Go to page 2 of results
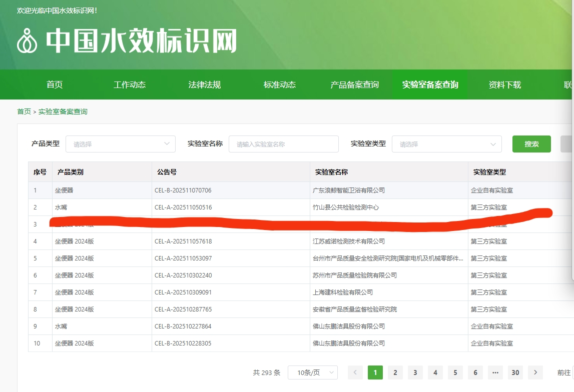The width and height of the screenshot is (574, 392). 395,372
